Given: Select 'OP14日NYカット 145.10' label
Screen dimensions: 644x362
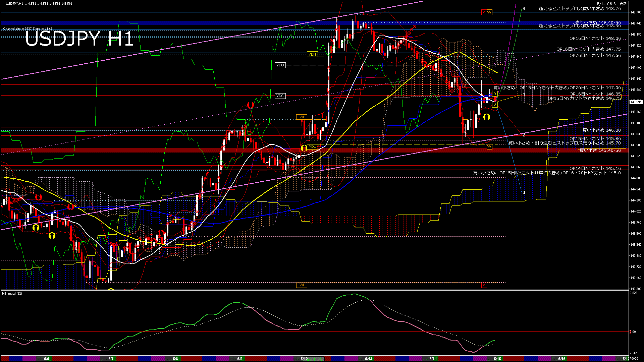Looking at the screenshot, I should pyautogui.click(x=595, y=169).
